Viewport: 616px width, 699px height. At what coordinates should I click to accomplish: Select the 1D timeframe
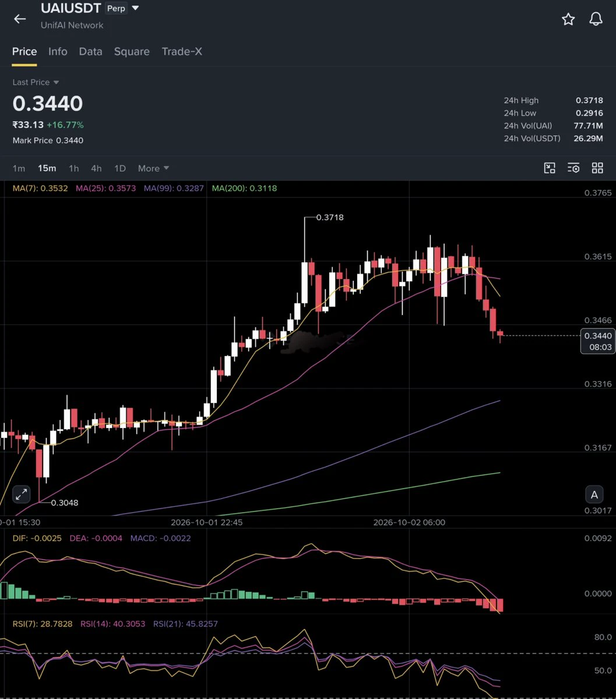coord(120,168)
